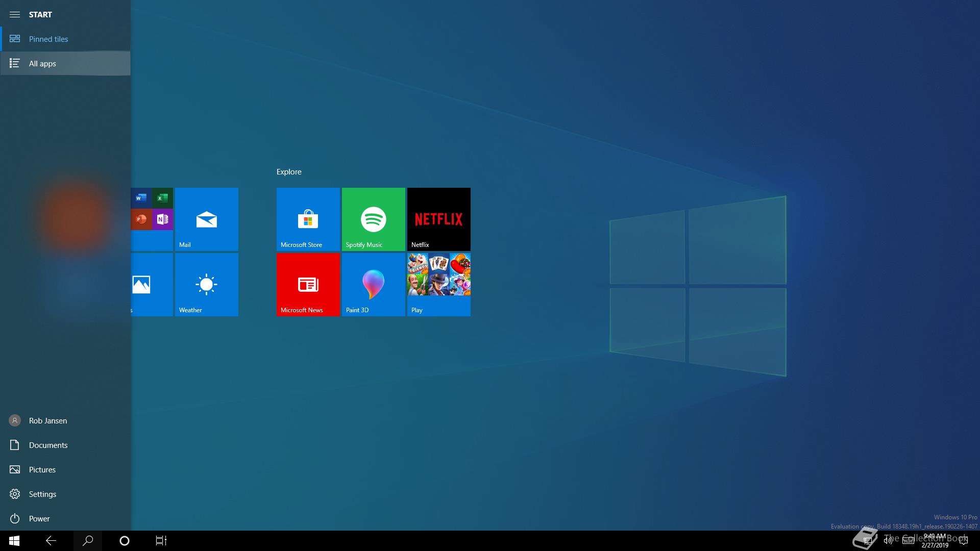Launch Microsoft Store tile
Image resolution: width=980 pixels, height=551 pixels.
308,219
